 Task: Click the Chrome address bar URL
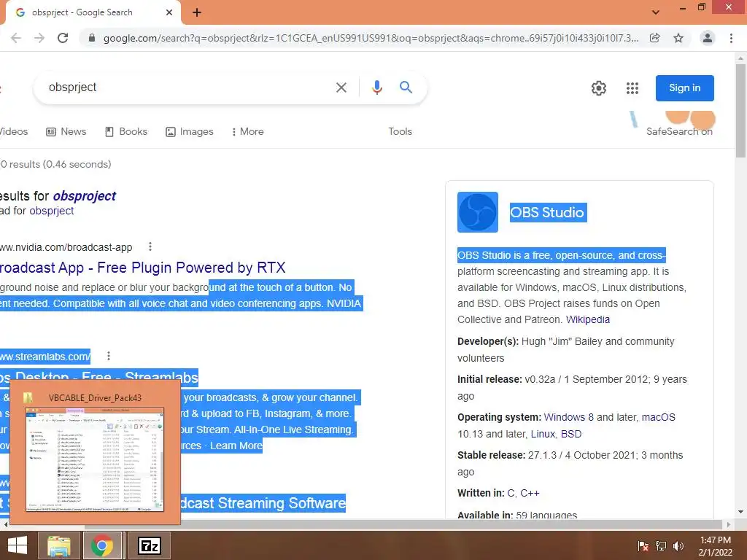pos(371,38)
